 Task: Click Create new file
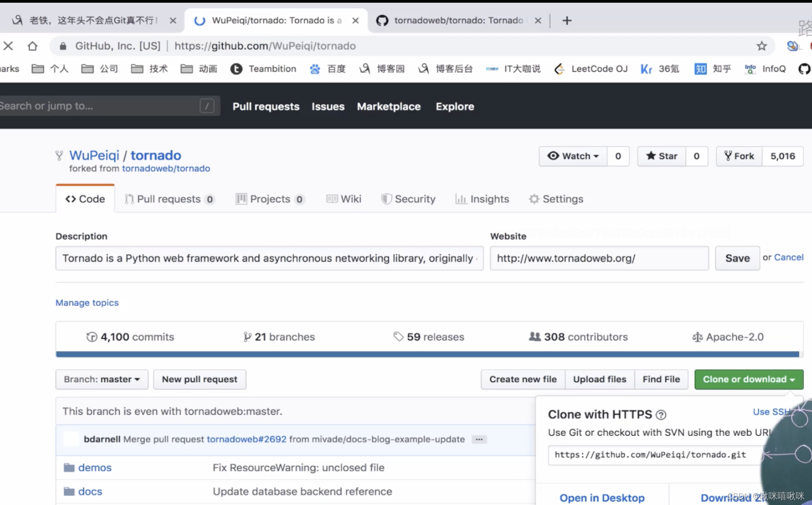(523, 380)
